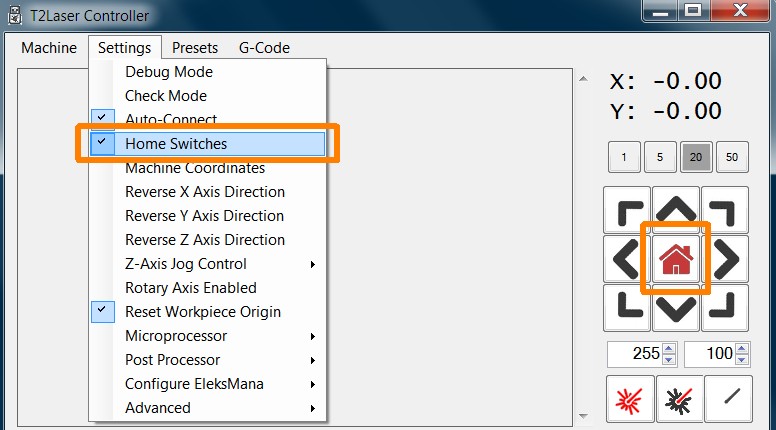Expand the Advanced submenu
This screenshot has height=430, width=776.
tap(207, 408)
